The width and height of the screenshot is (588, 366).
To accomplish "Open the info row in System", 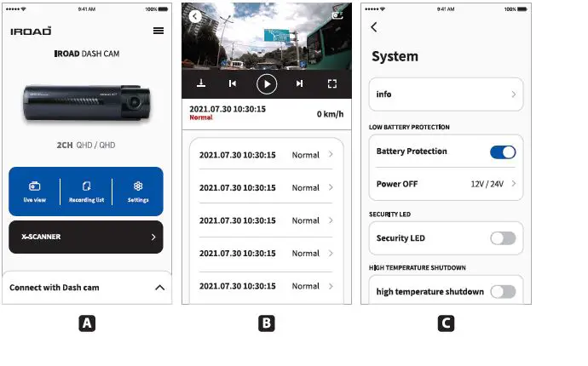I will (446, 94).
